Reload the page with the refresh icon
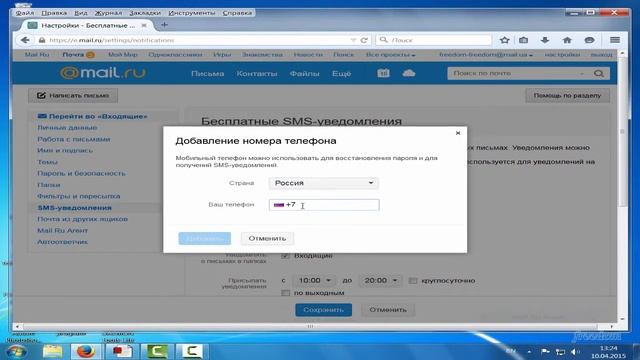 [x=364, y=40]
